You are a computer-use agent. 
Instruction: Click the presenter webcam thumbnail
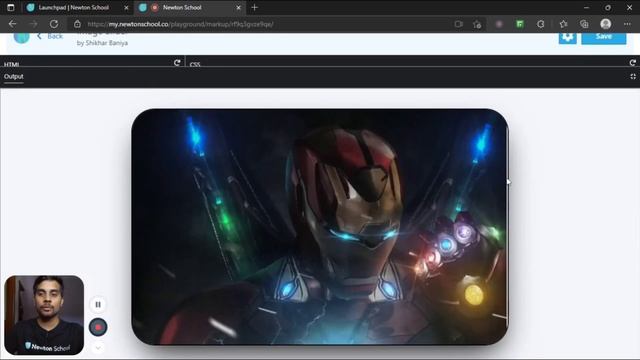pyautogui.click(x=44, y=315)
